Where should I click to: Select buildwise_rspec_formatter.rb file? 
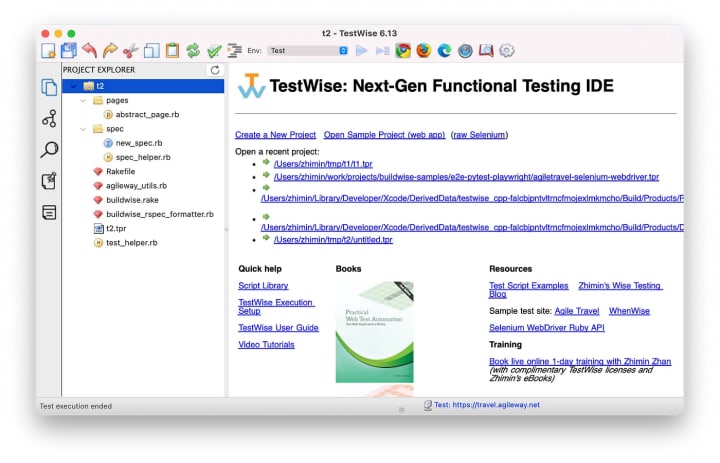[x=160, y=215]
